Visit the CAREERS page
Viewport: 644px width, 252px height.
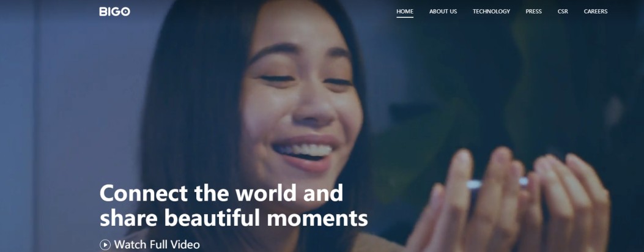pyautogui.click(x=596, y=12)
